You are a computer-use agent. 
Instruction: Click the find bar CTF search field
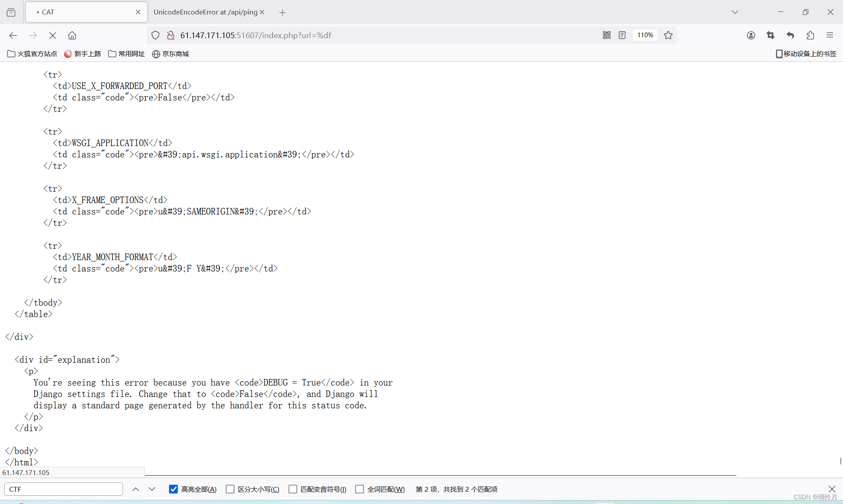pyautogui.click(x=64, y=489)
